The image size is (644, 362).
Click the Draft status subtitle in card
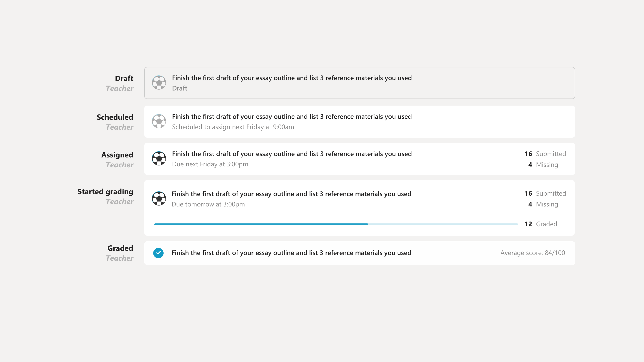(x=179, y=88)
